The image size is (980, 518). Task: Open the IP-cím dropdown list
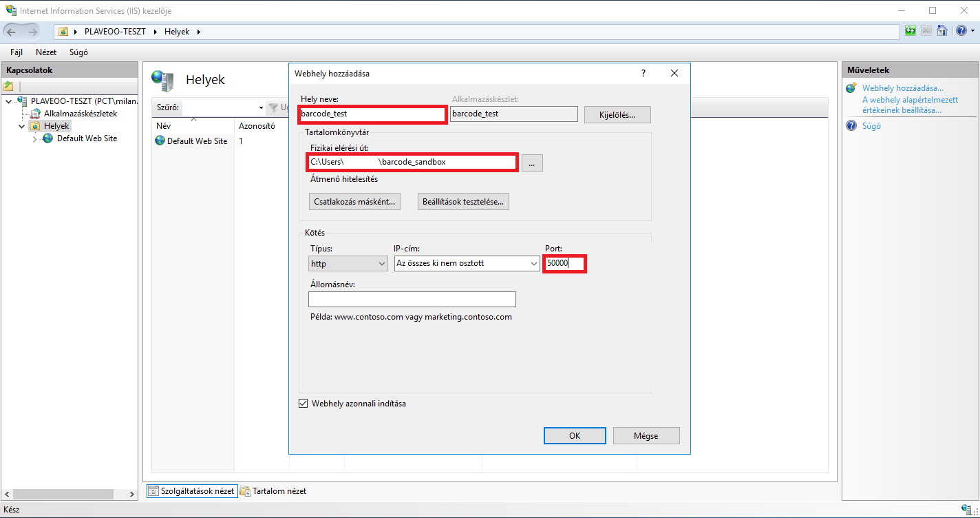click(x=467, y=263)
